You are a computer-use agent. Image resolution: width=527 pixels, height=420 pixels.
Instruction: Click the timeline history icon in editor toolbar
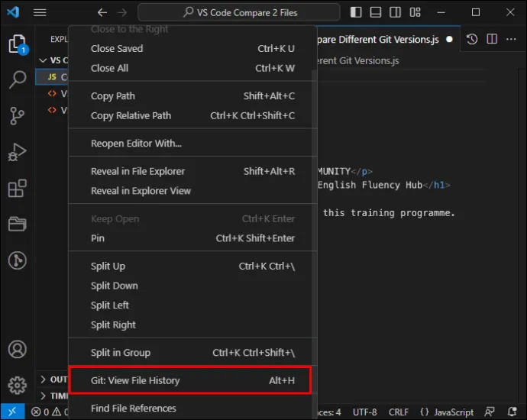click(x=472, y=39)
